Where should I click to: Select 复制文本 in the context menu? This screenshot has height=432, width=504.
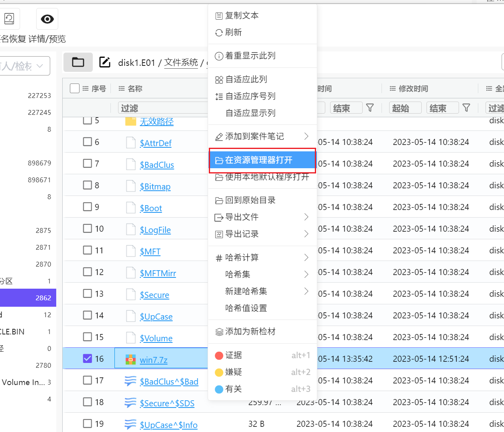pos(241,16)
